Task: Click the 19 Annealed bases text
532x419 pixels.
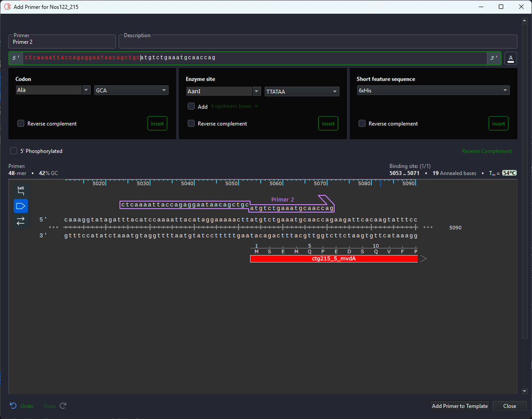Action: (x=454, y=173)
